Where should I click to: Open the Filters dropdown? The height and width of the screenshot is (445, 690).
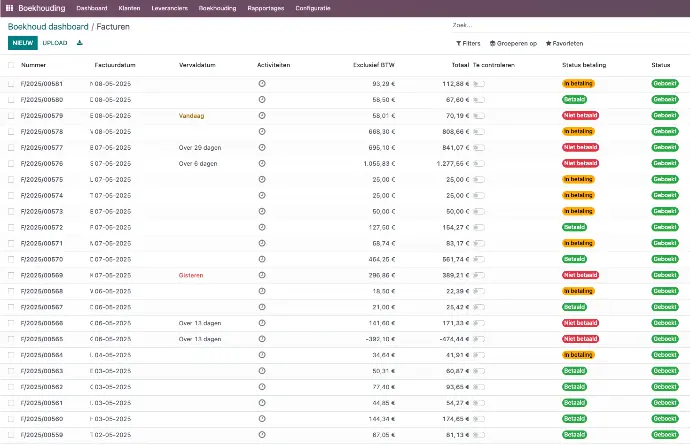pos(468,43)
